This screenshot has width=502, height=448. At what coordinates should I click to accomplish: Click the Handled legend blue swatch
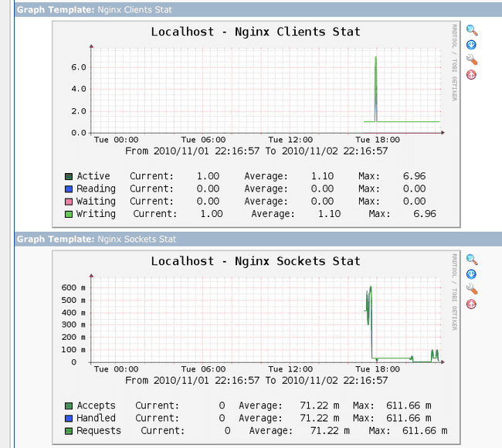(x=69, y=419)
